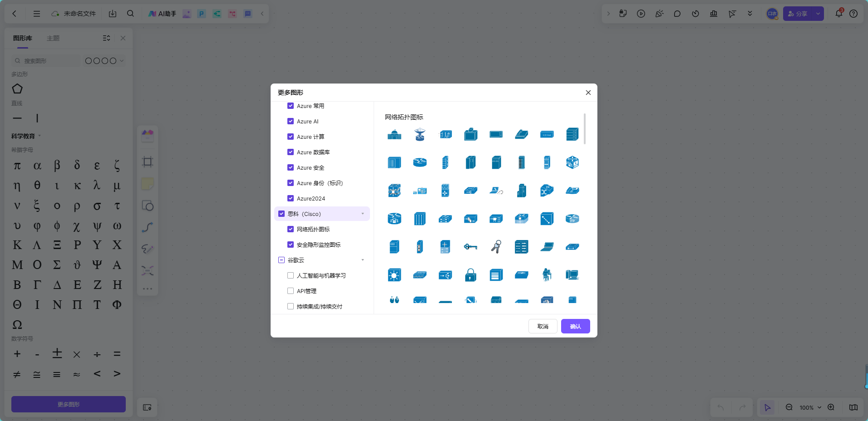Close the shape library panel
Screen dimensions: 868x421
pos(123,38)
